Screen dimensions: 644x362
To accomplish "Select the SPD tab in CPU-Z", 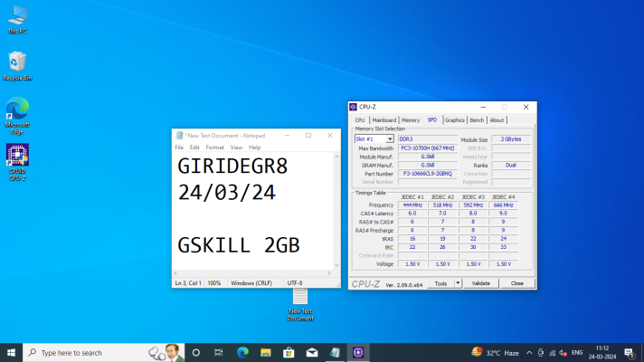I will [x=432, y=119].
